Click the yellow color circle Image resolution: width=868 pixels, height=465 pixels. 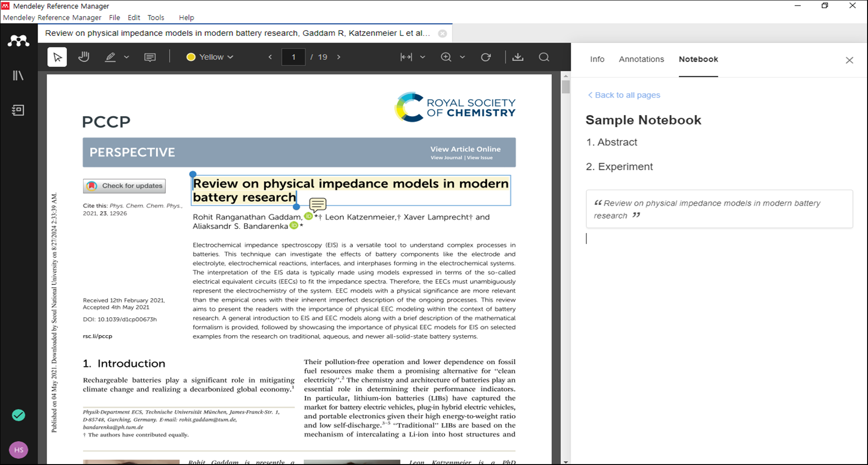click(191, 57)
